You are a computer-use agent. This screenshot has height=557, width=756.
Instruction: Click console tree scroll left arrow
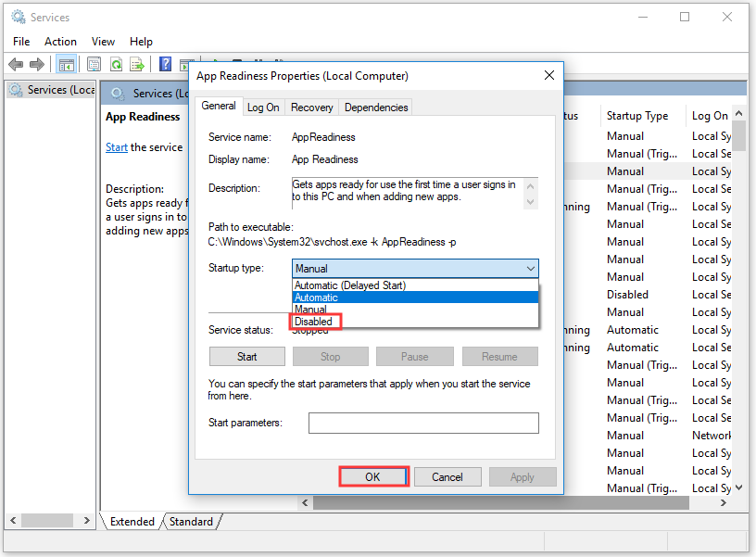(x=13, y=520)
